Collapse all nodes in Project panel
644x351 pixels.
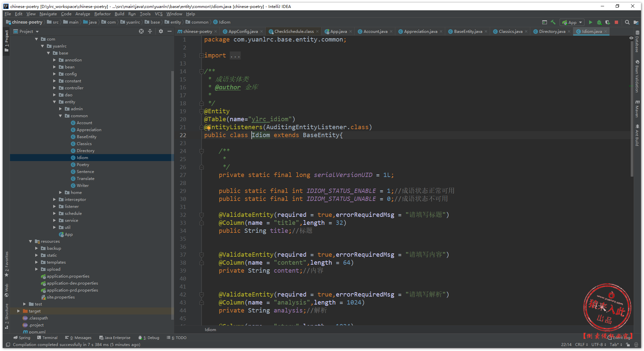click(150, 31)
